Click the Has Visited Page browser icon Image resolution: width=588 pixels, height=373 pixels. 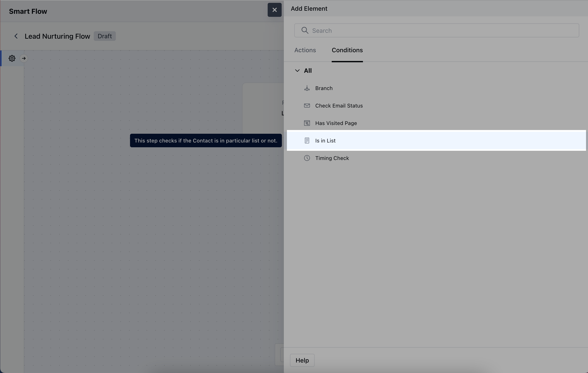coord(307,123)
